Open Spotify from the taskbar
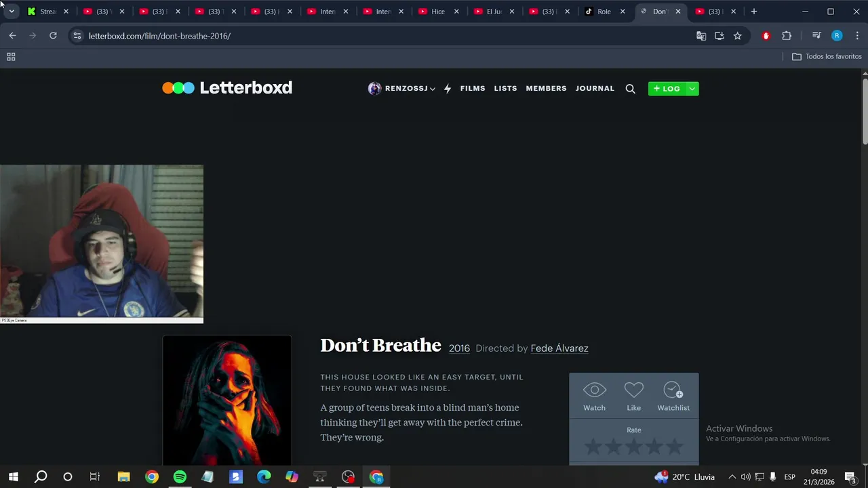868x488 pixels. point(180,477)
